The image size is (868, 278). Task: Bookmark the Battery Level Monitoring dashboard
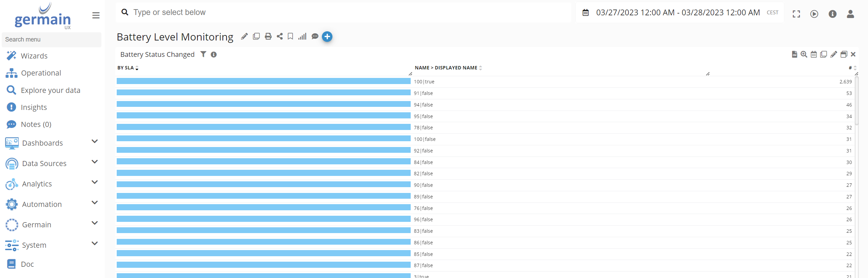click(290, 36)
